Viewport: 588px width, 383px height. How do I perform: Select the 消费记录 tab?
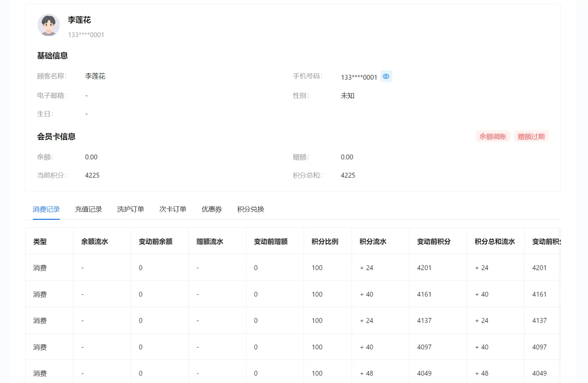[46, 209]
